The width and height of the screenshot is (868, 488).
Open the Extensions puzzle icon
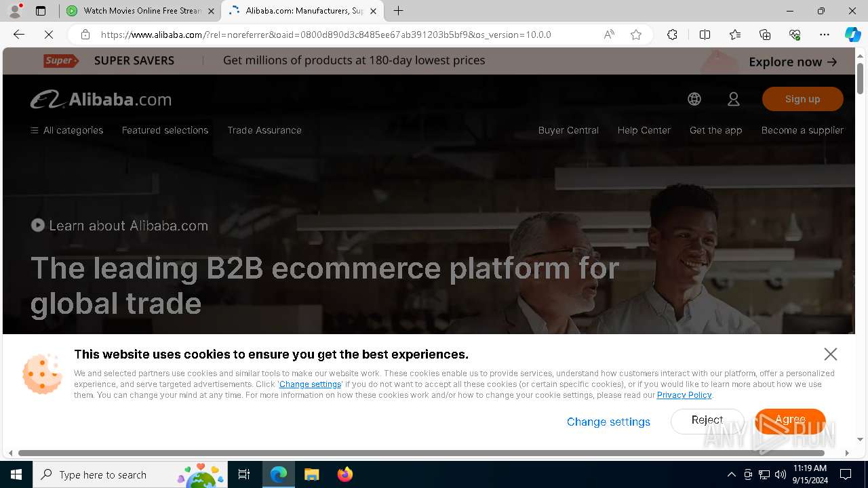[x=672, y=35]
